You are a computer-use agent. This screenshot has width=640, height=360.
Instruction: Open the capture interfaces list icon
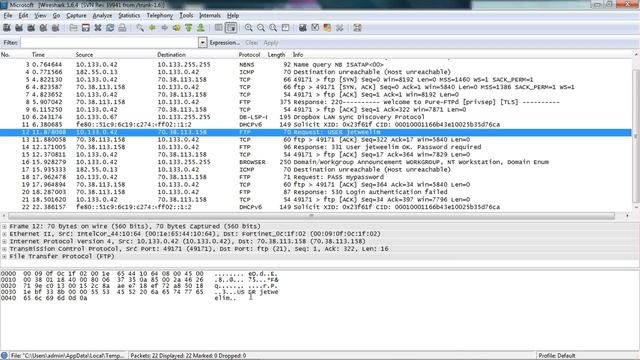coord(7,28)
